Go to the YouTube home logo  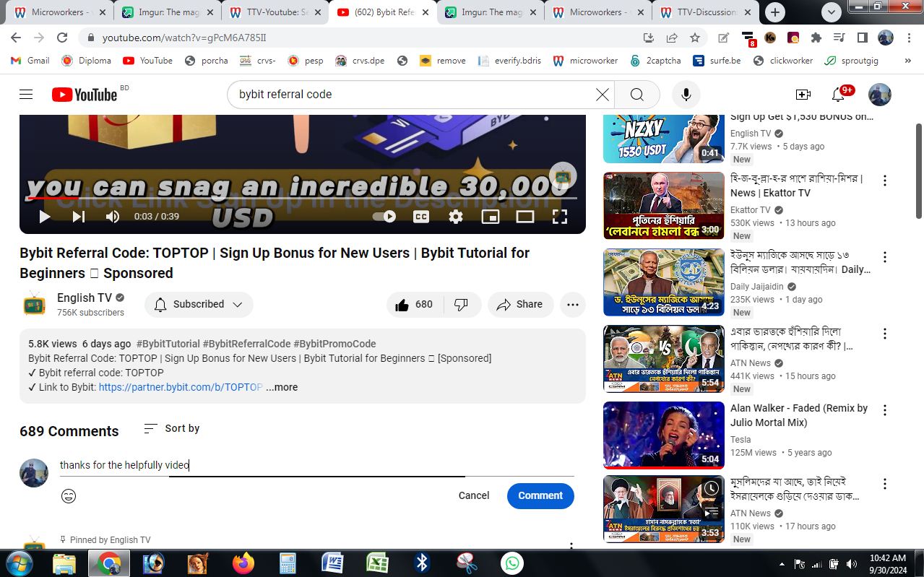(85, 95)
